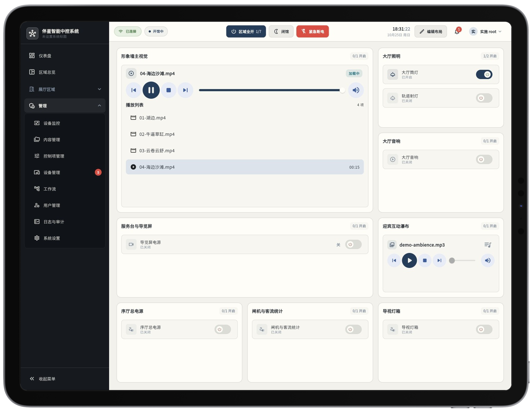
Task: Trigger 紧急断电 emergency power off
Action: click(x=313, y=31)
